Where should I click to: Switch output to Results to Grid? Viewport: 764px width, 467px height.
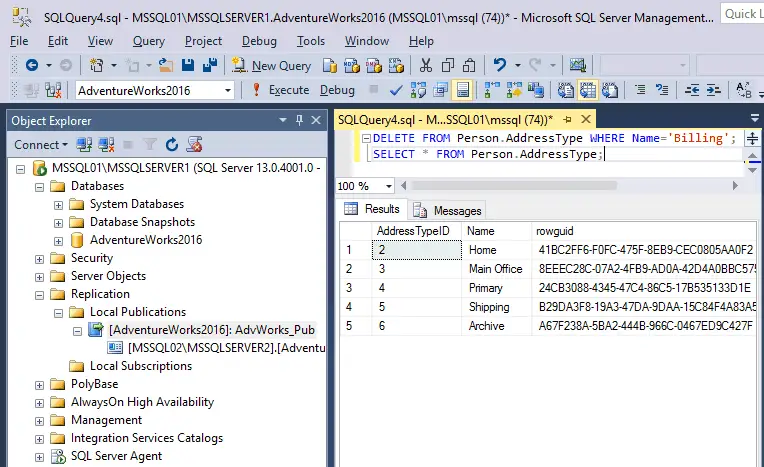pos(588,90)
